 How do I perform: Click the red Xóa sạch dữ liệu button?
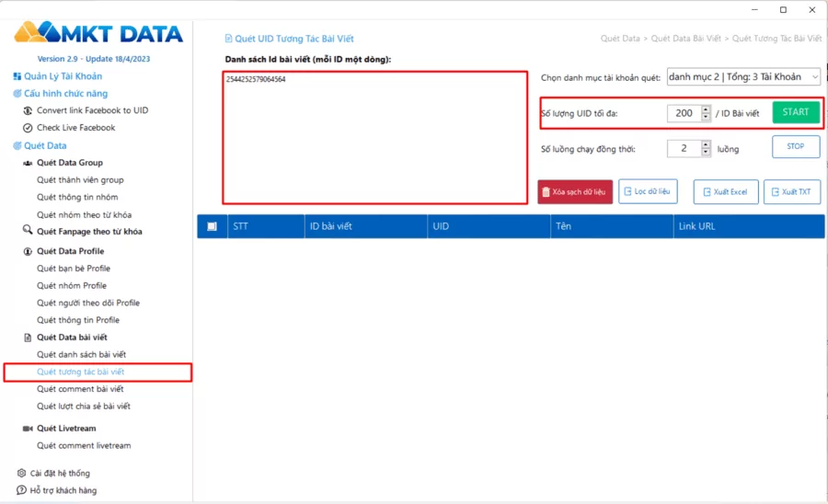click(575, 191)
